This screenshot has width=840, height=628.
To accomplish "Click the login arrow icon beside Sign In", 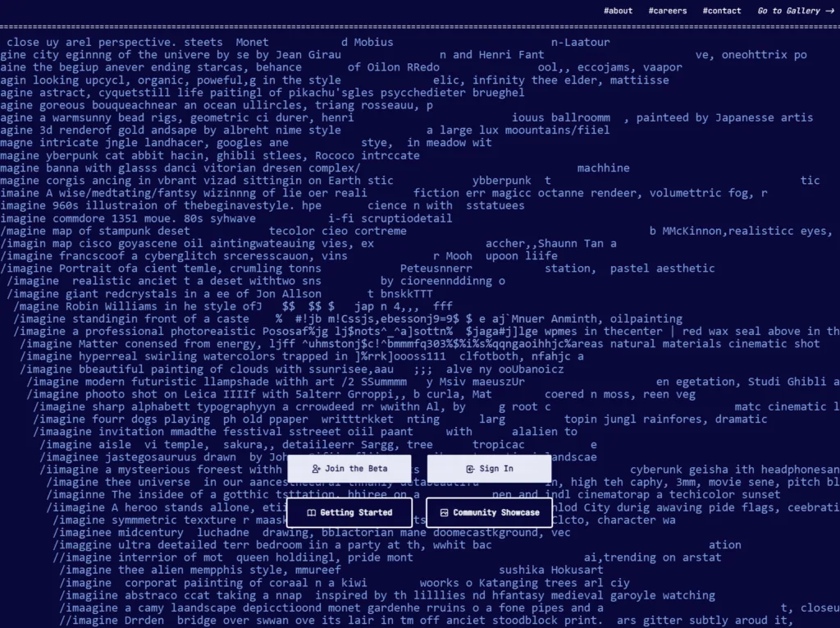I will 470,469.
